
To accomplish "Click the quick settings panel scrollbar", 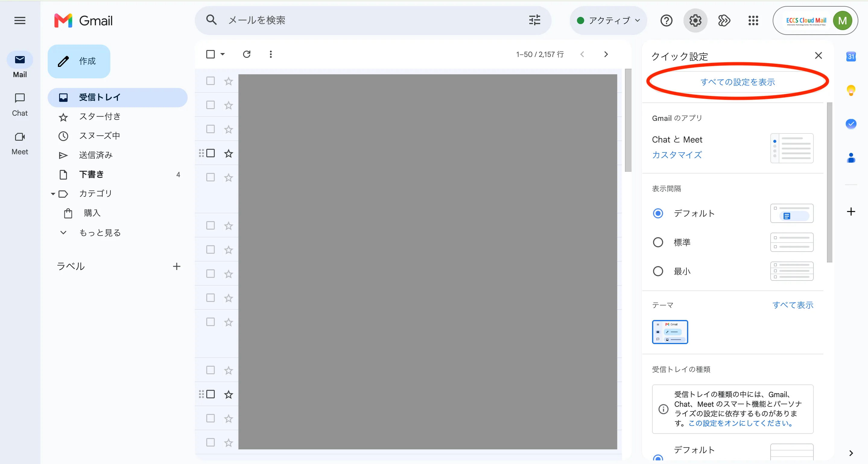I will tap(830, 182).
